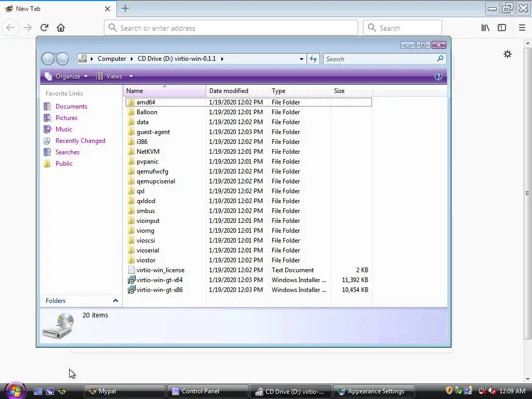Select the smbus folder
Image resolution: width=532 pixels, height=399 pixels.
145,211
